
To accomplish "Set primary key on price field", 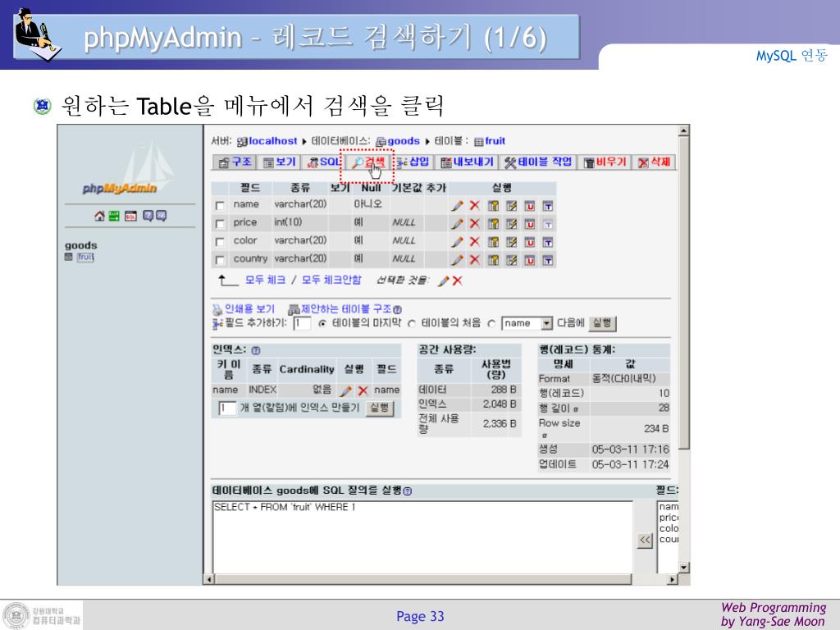I will (x=493, y=224).
